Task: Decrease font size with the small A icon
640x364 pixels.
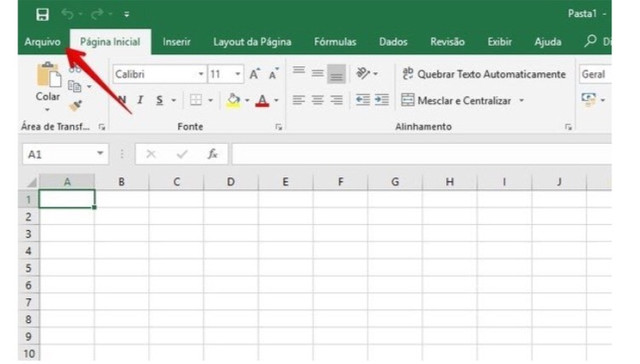Action: (x=274, y=74)
